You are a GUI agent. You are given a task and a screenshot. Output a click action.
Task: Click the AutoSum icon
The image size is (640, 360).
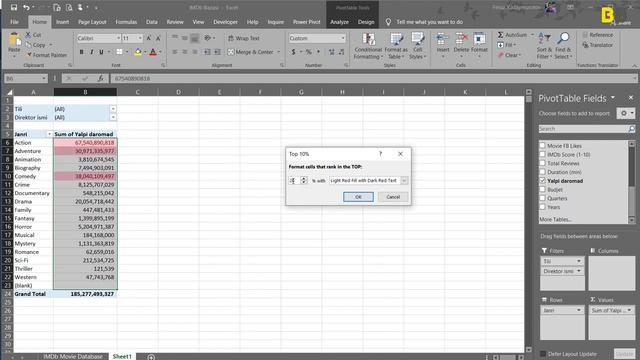pyautogui.click(x=500, y=35)
